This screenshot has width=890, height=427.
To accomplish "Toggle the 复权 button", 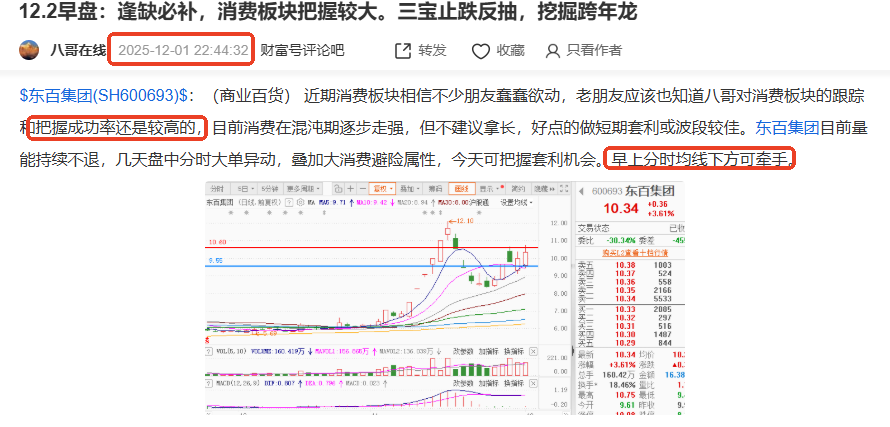I will click(x=380, y=189).
